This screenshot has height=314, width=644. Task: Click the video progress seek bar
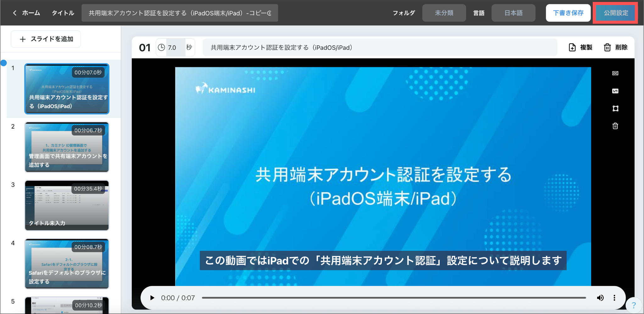coord(394,298)
